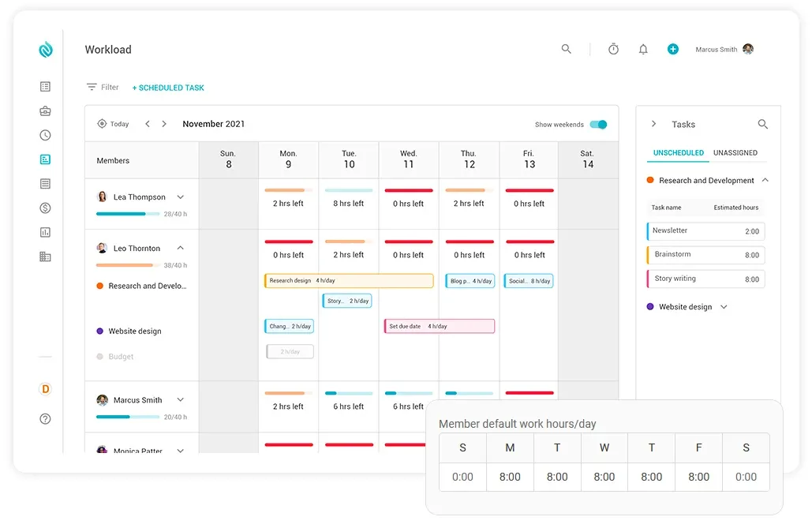812x528 pixels.
Task: Open the Blog p... 4 h/day task bar
Action: (x=470, y=281)
